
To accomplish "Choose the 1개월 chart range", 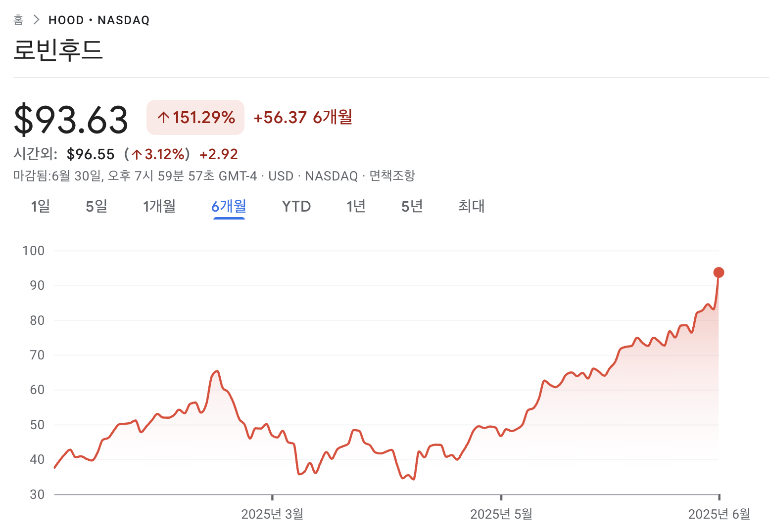I will click(x=159, y=206).
